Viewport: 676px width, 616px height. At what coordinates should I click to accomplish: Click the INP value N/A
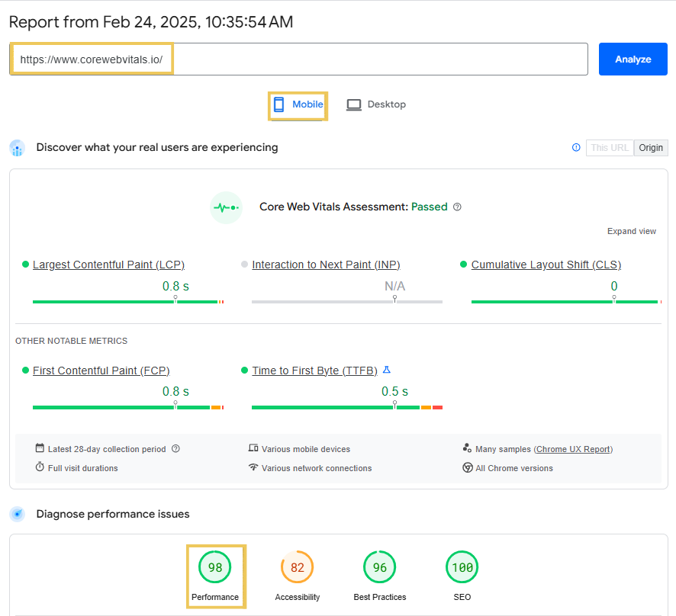pyautogui.click(x=394, y=286)
